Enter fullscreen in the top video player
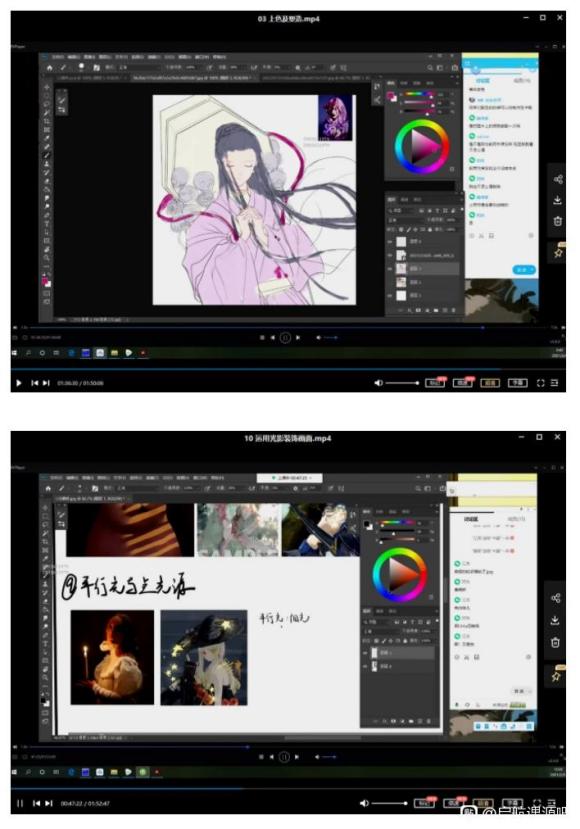580x829 pixels. point(540,383)
